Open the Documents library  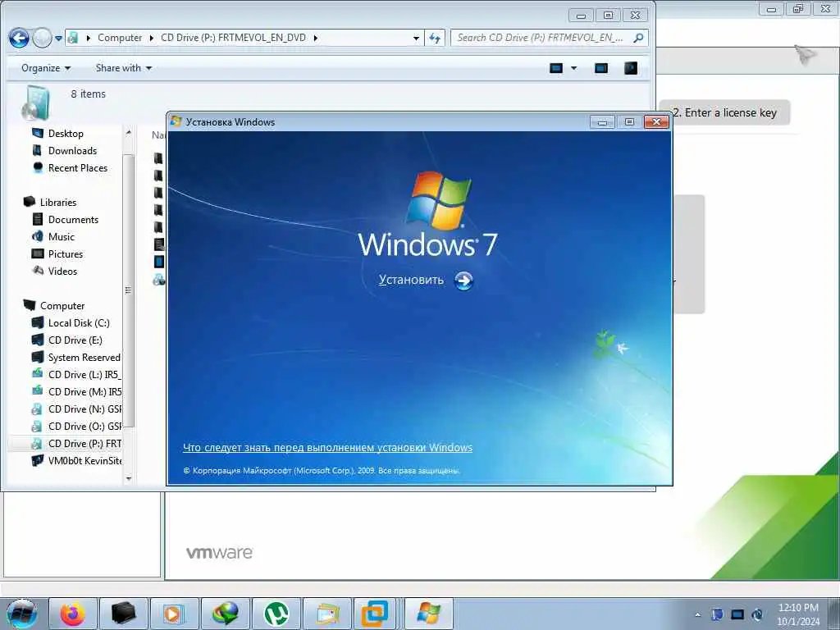coord(73,220)
